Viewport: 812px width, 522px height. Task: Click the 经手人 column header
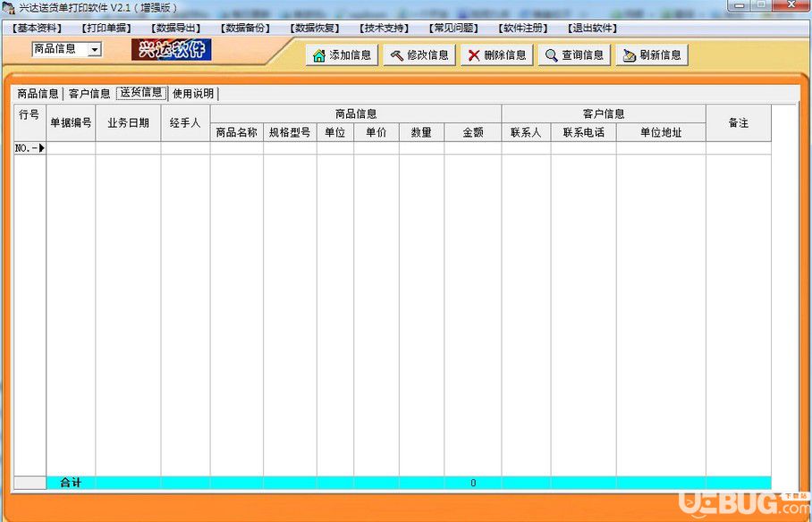coord(185,122)
